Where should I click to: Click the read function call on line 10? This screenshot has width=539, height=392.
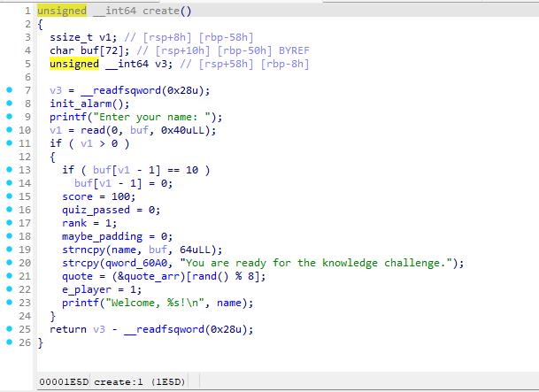coord(87,130)
